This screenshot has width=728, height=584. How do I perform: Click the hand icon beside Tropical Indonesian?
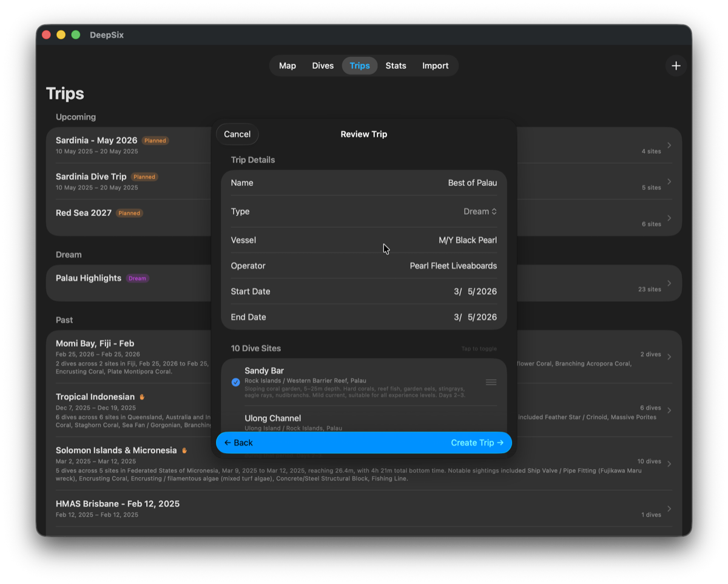142,397
